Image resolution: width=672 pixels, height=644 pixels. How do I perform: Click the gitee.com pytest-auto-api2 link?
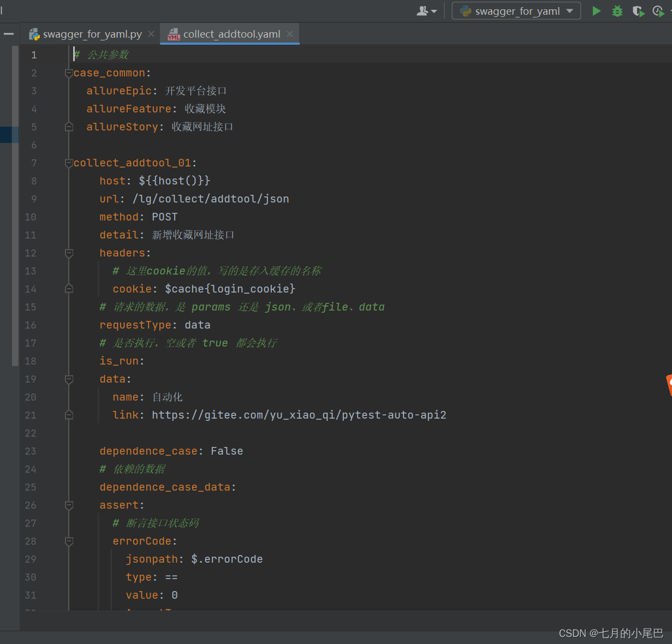tap(299, 415)
